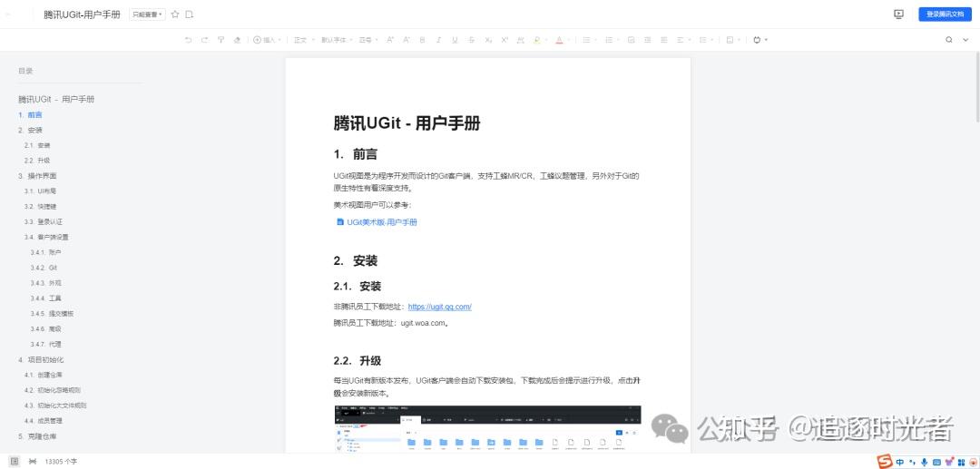Toggle subscript formatting
980x469 pixels.
point(488,40)
